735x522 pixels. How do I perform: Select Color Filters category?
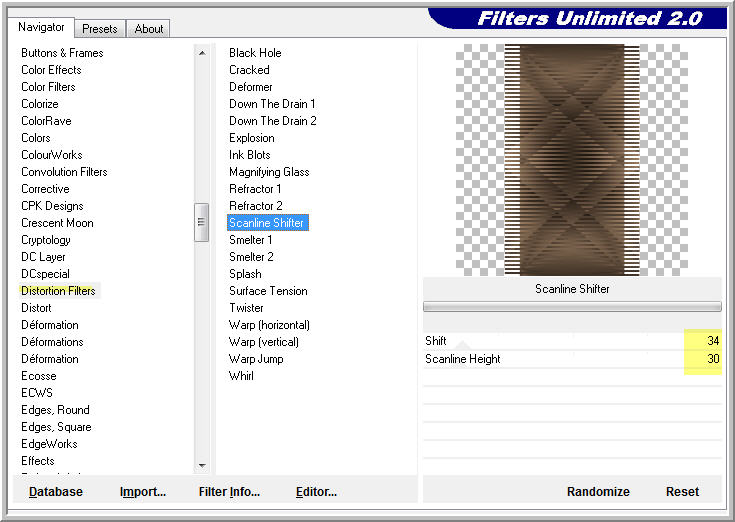point(48,87)
